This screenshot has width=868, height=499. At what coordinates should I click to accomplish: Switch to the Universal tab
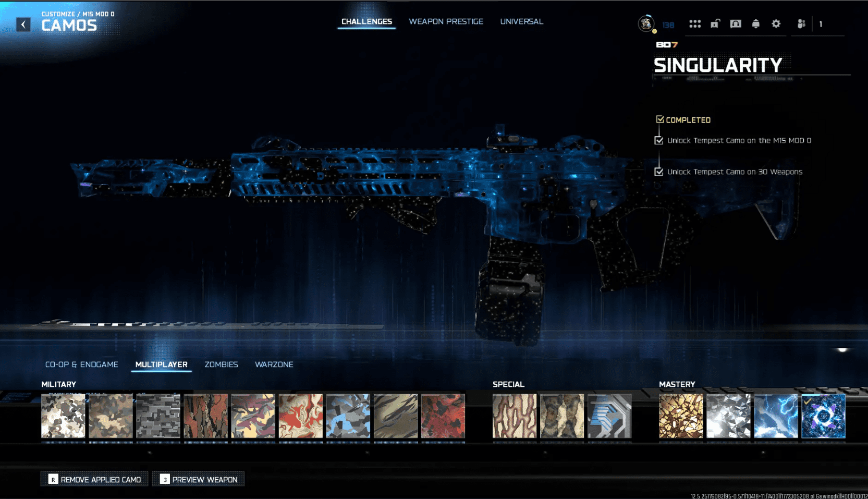click(x=522, y=21)
